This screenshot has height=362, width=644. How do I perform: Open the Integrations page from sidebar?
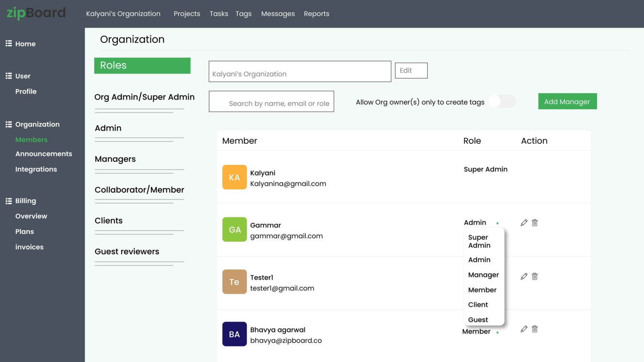(x=36, y=169)
